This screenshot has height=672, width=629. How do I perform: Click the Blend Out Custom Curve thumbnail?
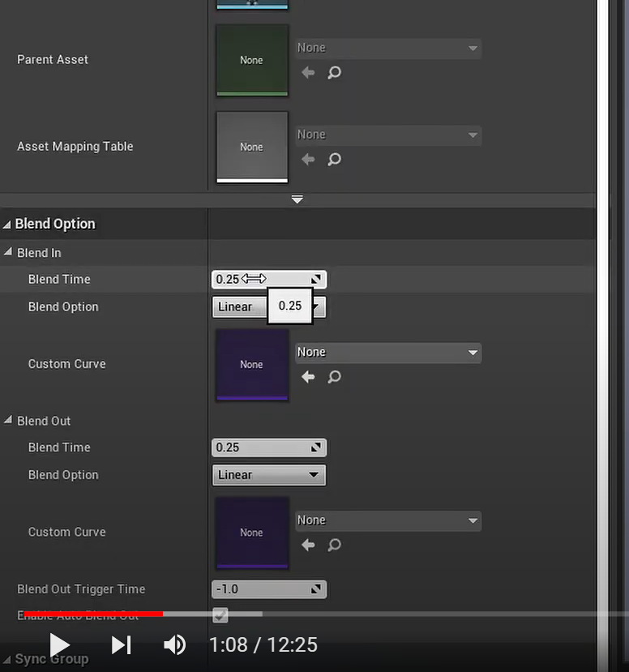pos(252,533)
